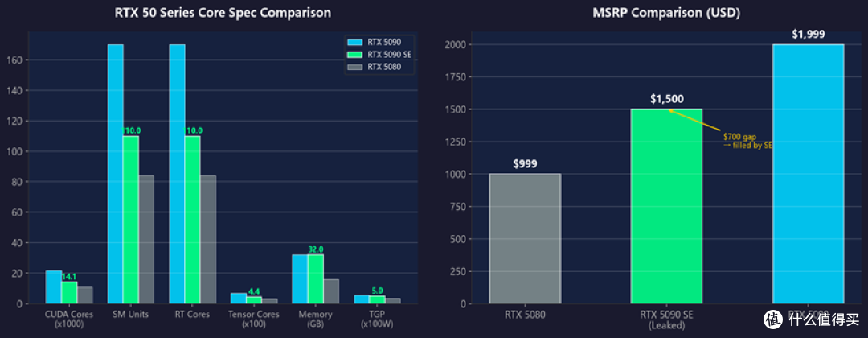Click the '$700 gap filled by SE' annotation
The image size is (868, 338).
coord(747,141)
